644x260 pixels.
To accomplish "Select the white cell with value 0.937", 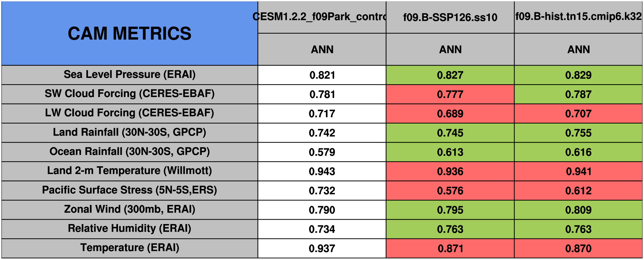I will tap(322, 248).
